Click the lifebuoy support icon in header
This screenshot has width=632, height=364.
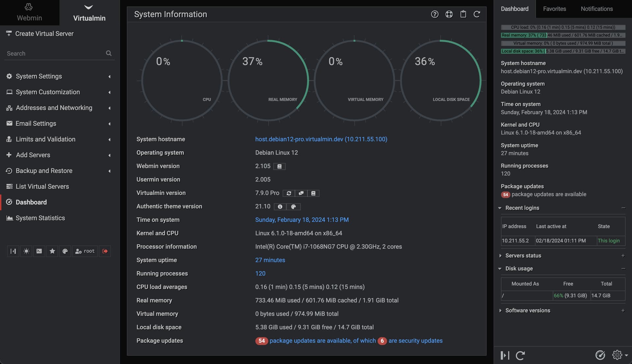point(449,14)
